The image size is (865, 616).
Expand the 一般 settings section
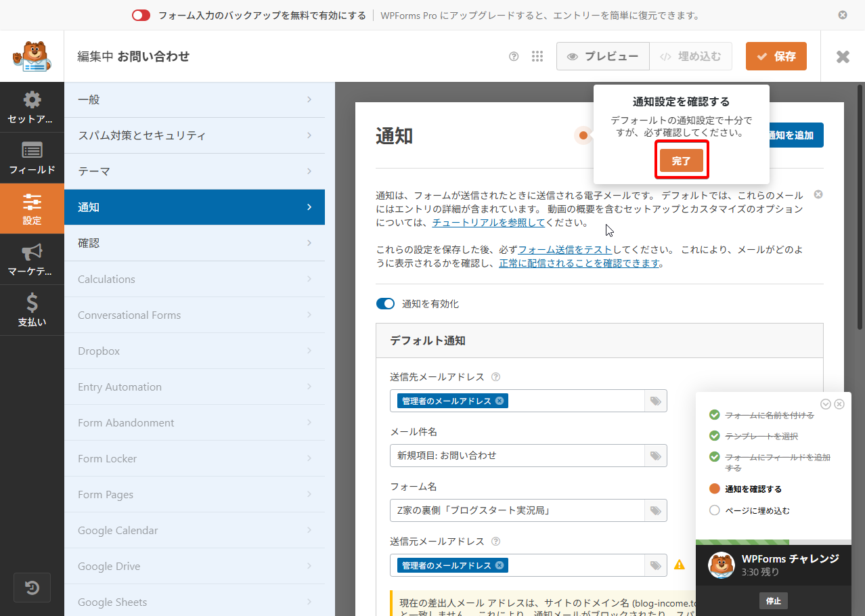(194, 100)
